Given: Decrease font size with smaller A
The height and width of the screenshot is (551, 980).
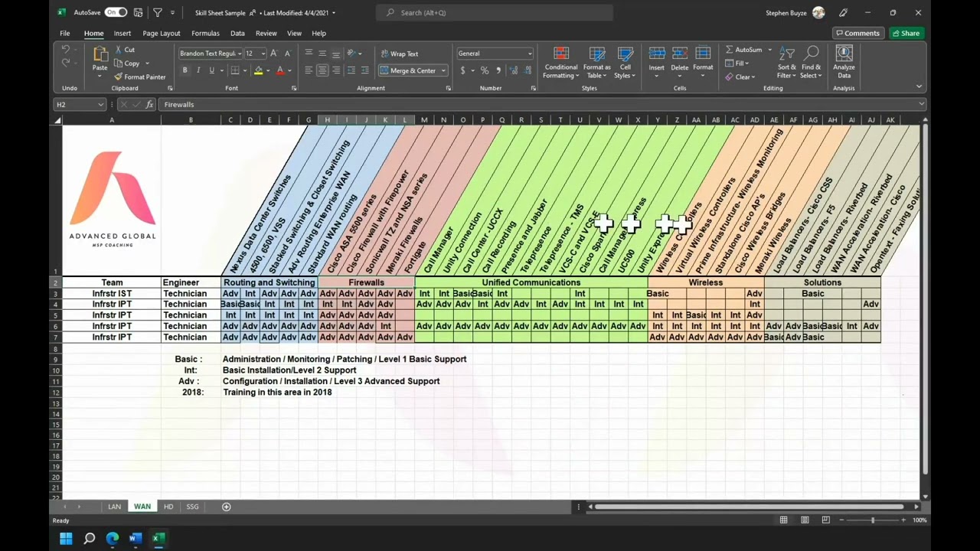Looking at the screenshot, I should click(287, 54).
